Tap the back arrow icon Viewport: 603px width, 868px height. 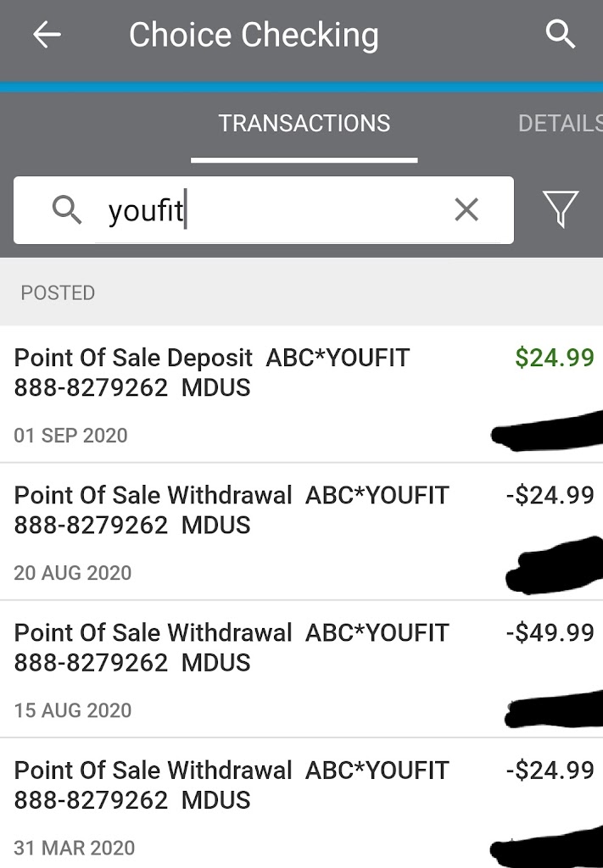tap(47, 35)
